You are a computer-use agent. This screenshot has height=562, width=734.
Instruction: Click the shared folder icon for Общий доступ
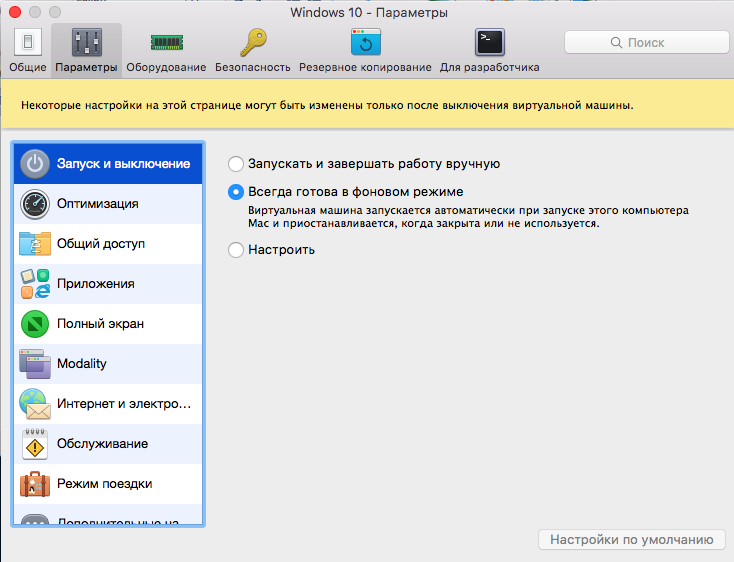click(x=35, y=244)
